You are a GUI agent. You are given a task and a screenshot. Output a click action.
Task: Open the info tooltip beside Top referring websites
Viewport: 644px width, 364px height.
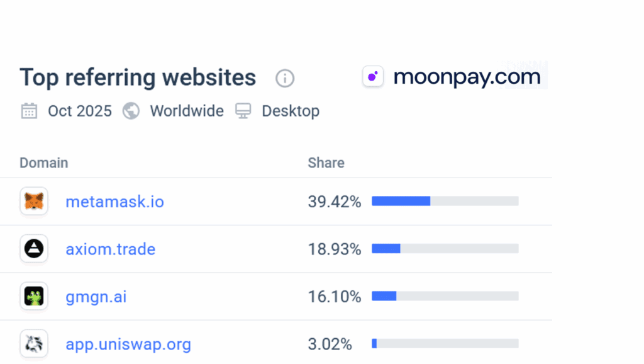point(284,78)
